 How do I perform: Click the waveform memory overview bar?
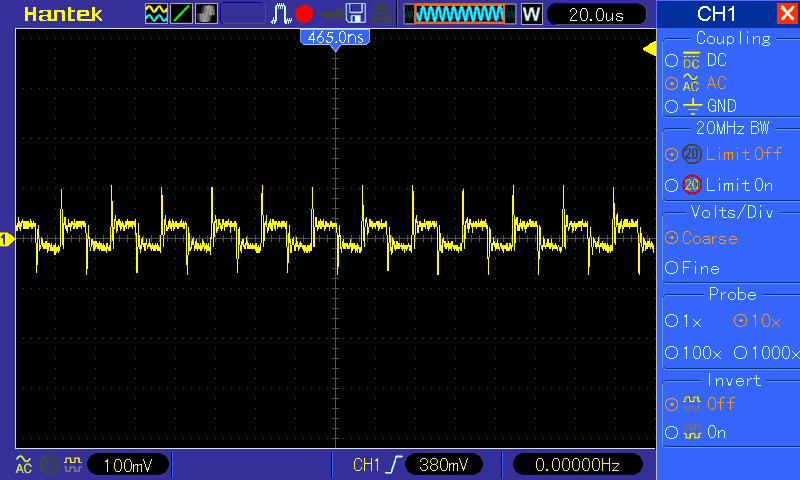459,14
